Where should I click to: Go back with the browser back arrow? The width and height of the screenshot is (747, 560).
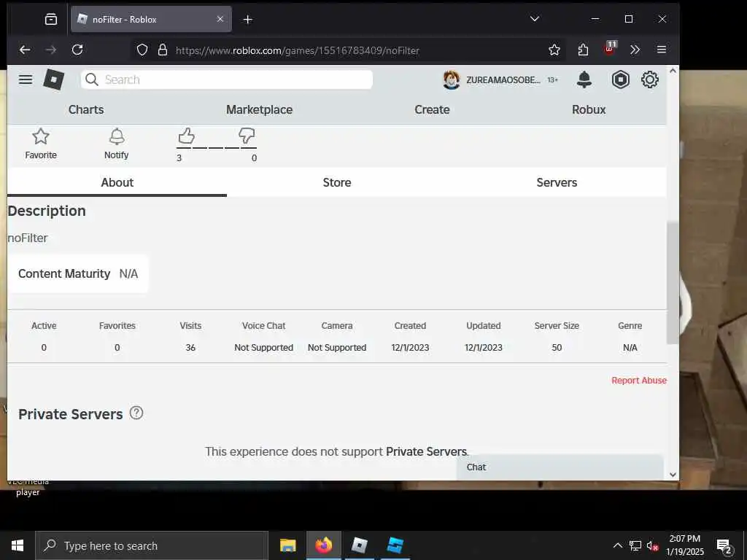[25, 50]
